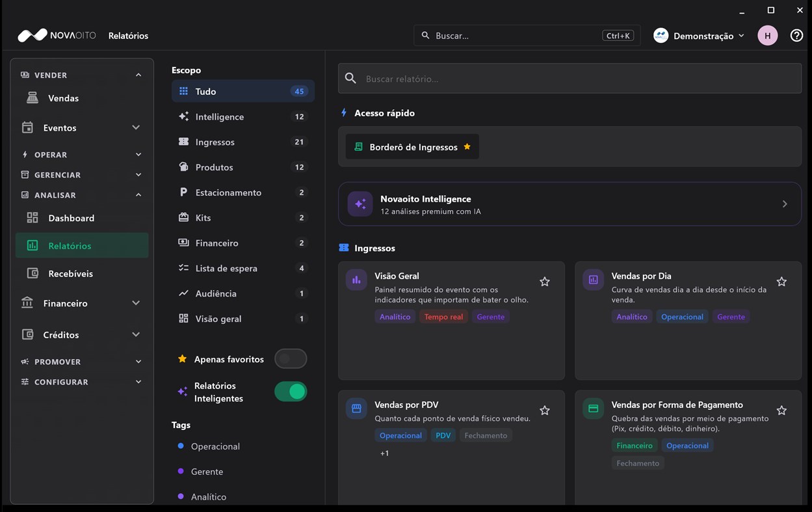Expand the GERENCIAR sidebar section
Viewport: 812px width, 512px height.
tap(82, 175)
